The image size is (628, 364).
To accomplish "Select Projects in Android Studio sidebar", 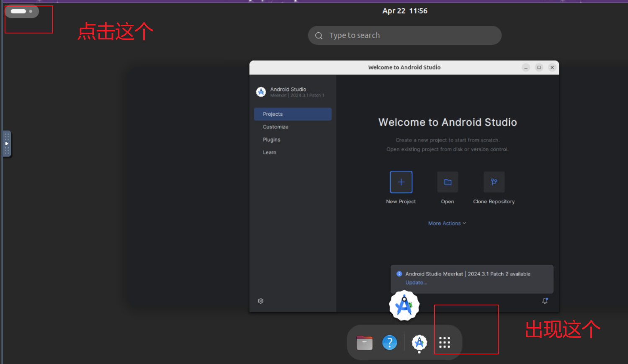I will point(293,114).
